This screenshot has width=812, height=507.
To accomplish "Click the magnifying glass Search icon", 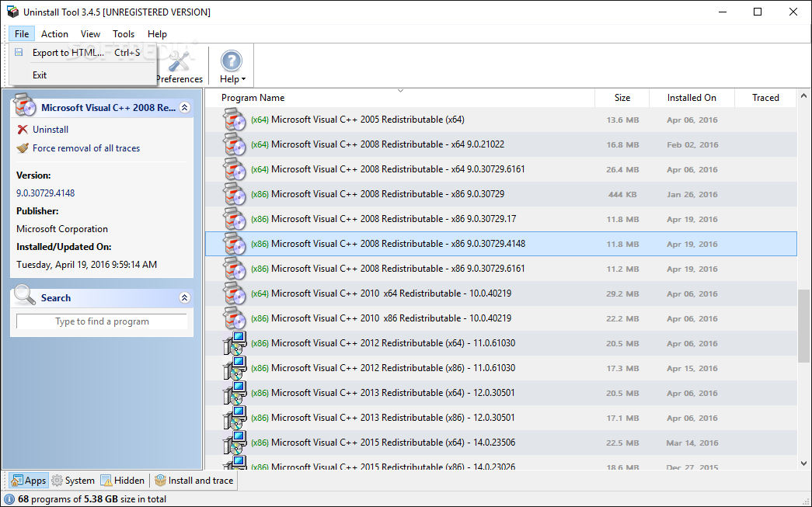I will pos(24,295).
